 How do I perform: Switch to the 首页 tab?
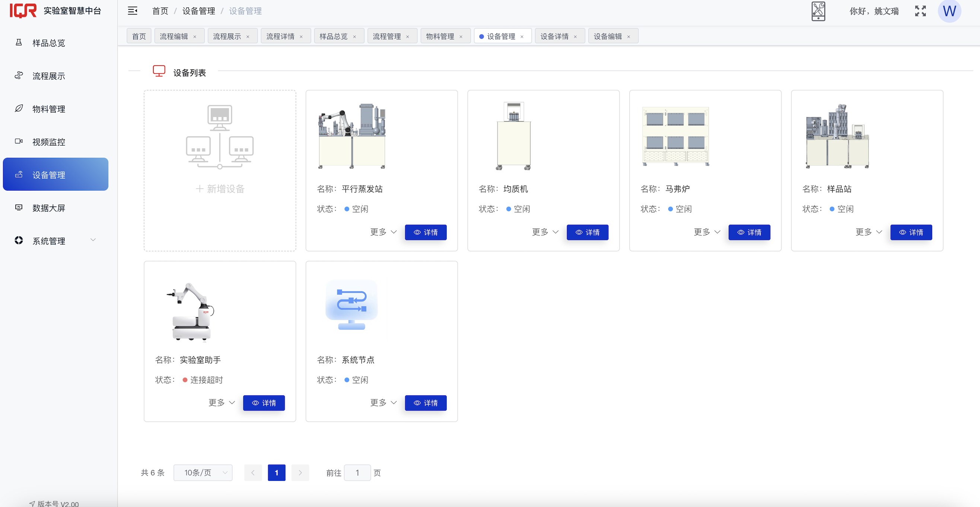click(139, 36)
